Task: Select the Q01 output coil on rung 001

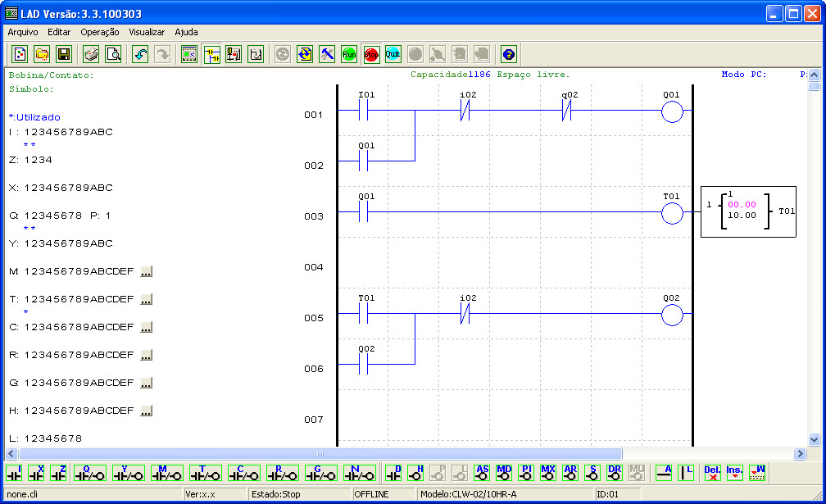Action: pos(672,111)
